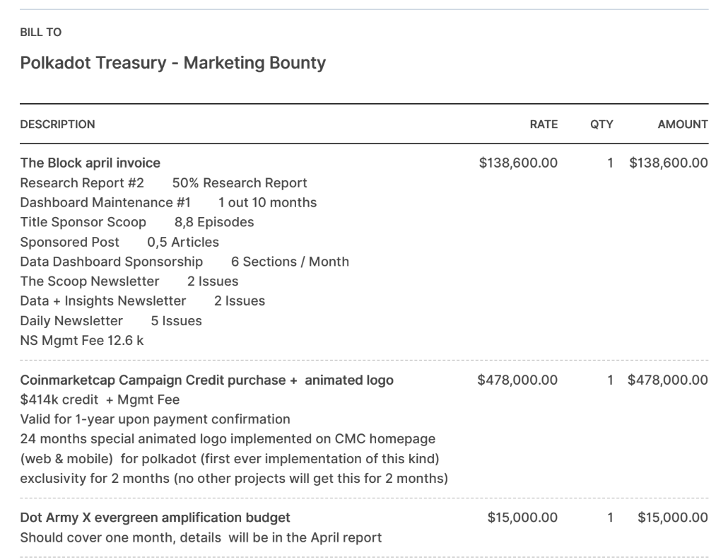Select '50% Research Report' detail

click(x=240, y=183)
